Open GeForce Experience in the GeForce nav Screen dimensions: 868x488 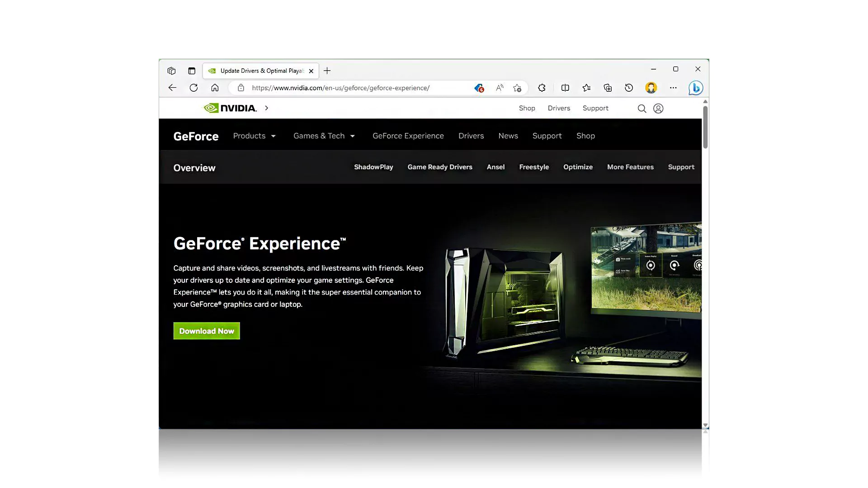408,136
